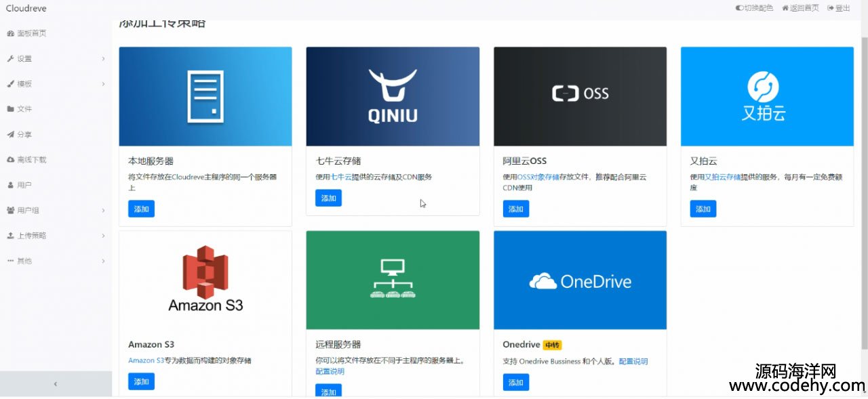Click the brush icon beside 模板
This screenshot has width=868, height=399.
[x=10, y=84]
